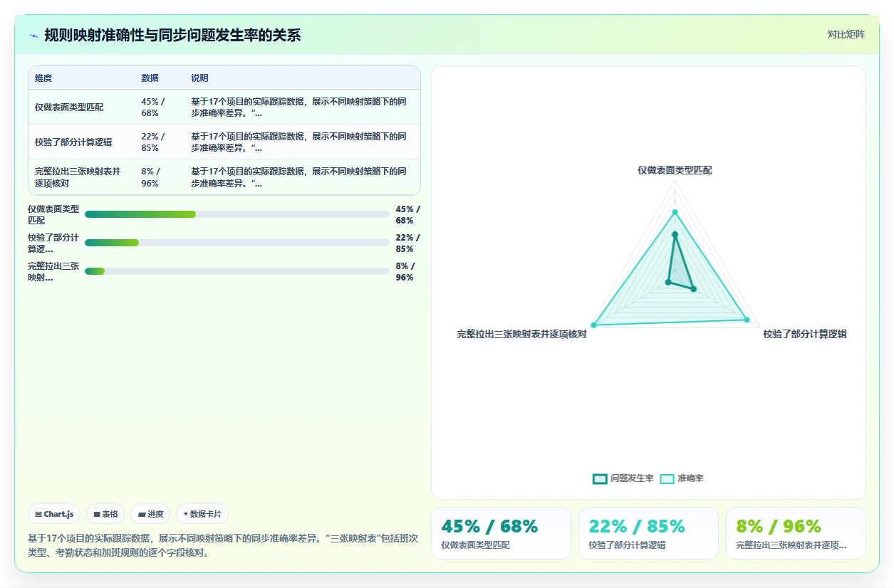Toggle the 准确率 legend swatch
Screen dimensions: 894x588
(667, 478)
